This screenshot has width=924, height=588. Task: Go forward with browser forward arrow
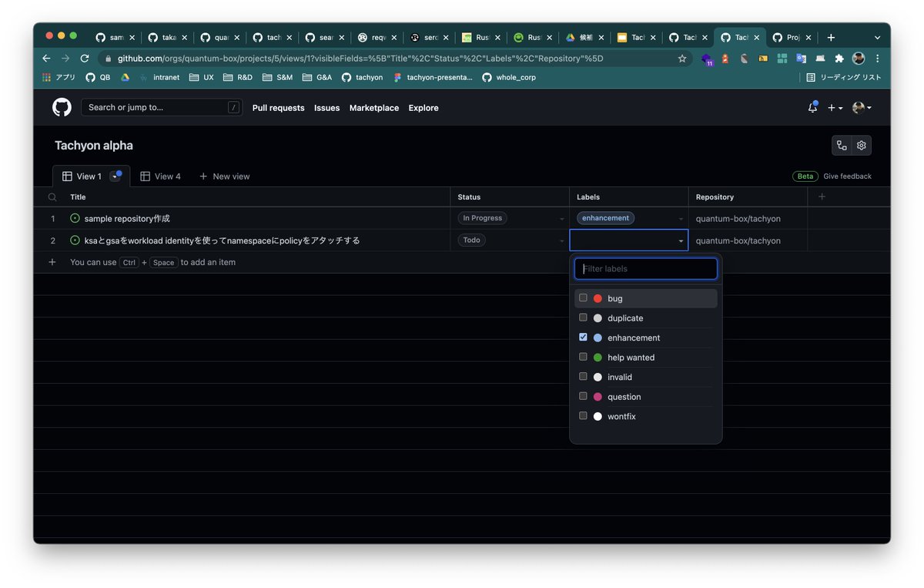65,59
